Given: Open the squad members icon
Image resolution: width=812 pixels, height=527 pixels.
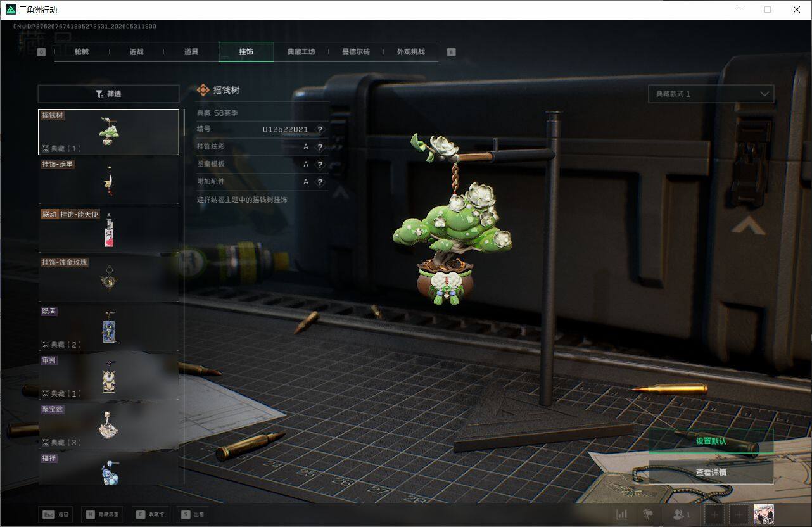Looking at the screenshot, I should click(681, 515).
